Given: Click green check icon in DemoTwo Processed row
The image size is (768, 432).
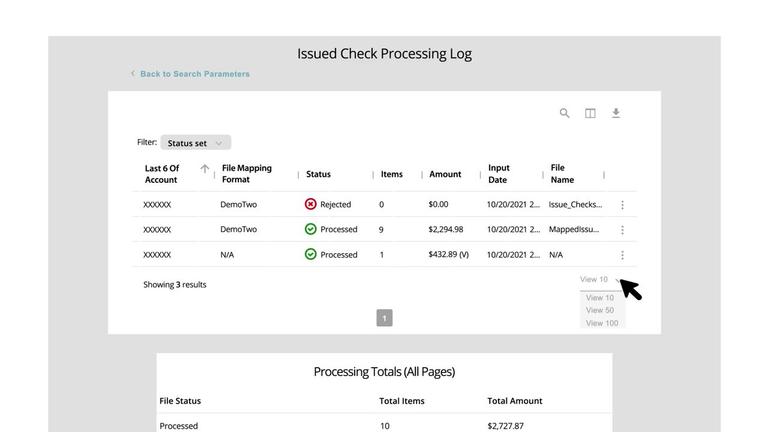Looking at the screenshot, I should point(310,229).
